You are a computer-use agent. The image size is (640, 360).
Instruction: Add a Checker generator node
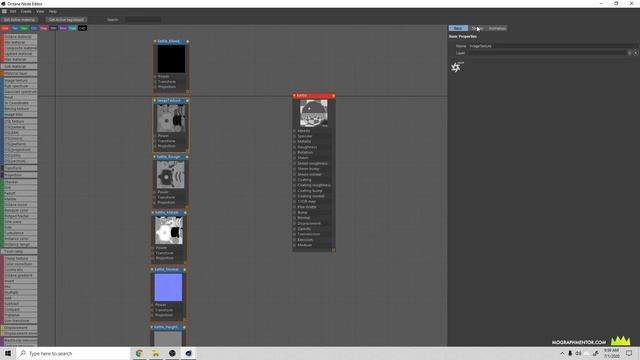19,182
